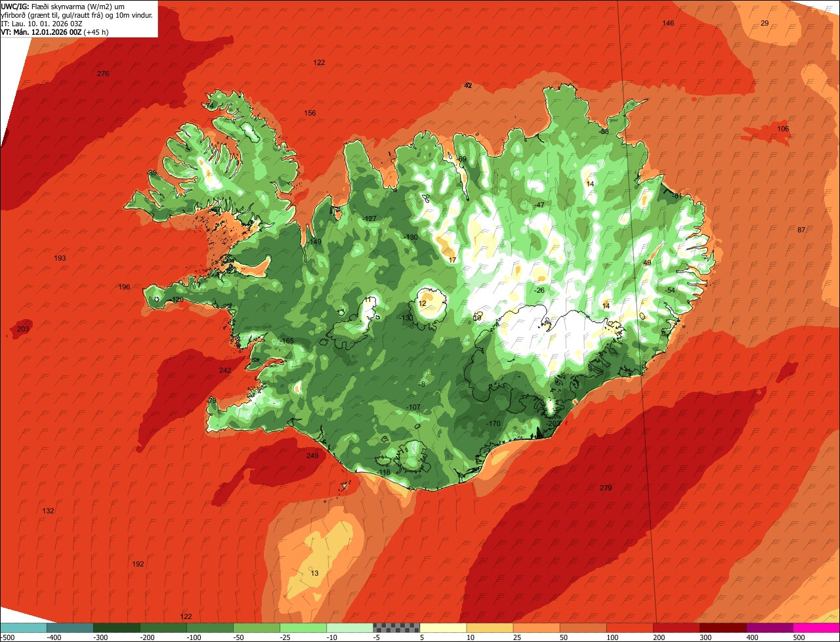840x642 pixels.
Task: Click the 100 to 200 red-orange legend swatch
Action: tap(629, 628)
